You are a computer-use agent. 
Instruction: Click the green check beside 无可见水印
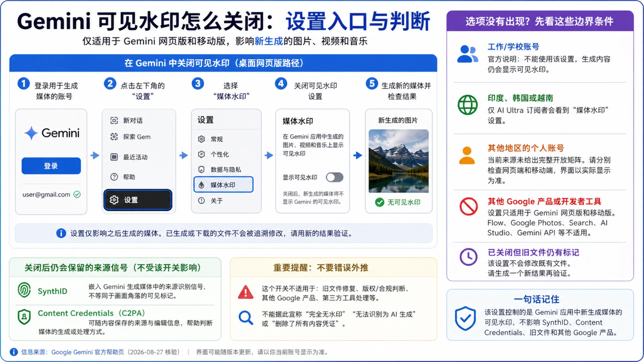tap(380, 202)
